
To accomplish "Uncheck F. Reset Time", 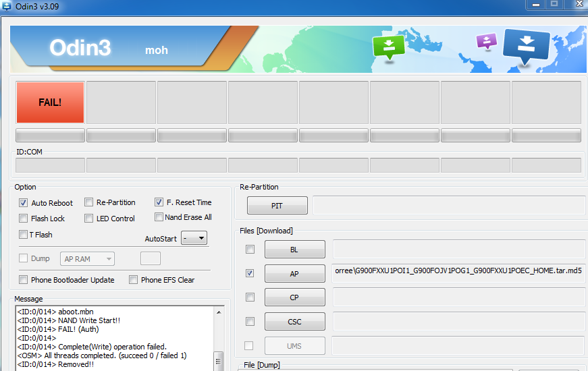I will [x=159, y=202].
